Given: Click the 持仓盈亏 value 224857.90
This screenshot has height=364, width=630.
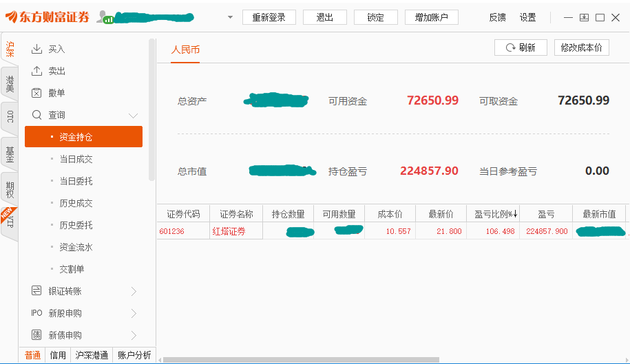Looking at the screenshot, I should tap(429, 171).
